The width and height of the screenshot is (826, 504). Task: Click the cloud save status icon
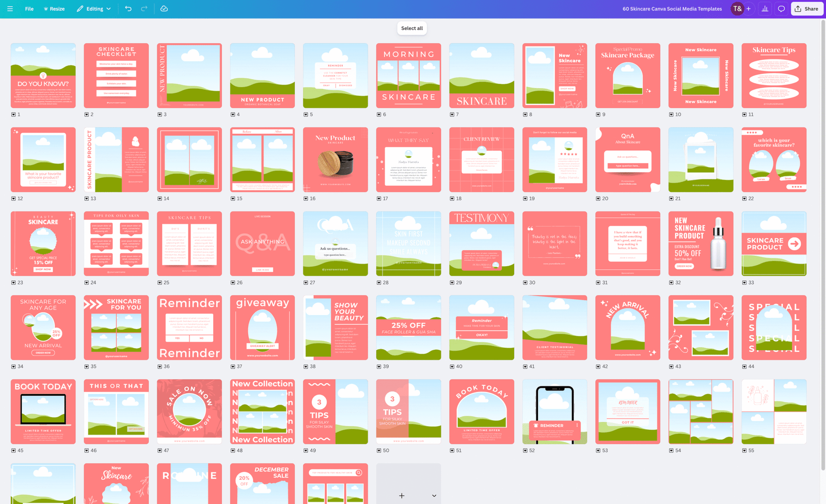tap(164, 9)
